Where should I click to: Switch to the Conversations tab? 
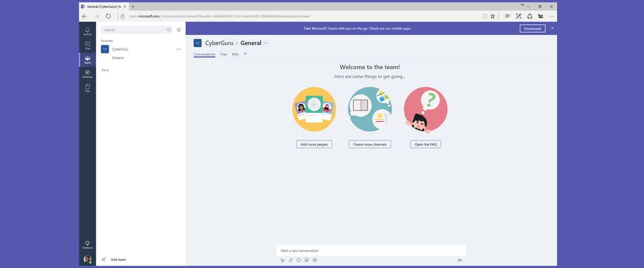coord(204,54)
